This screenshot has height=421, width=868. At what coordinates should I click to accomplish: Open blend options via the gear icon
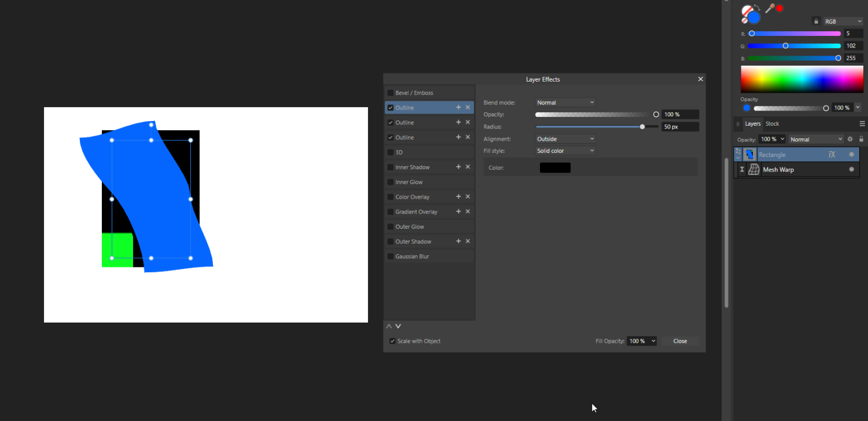click(849, 139)
